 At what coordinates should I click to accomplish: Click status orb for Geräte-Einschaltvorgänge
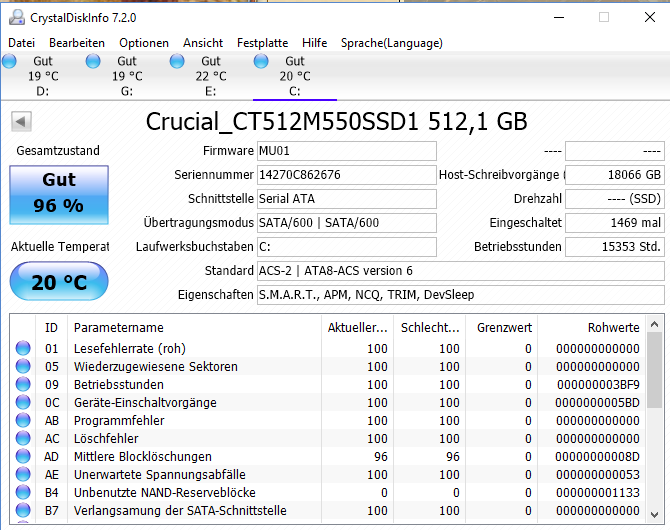[23, 402]
